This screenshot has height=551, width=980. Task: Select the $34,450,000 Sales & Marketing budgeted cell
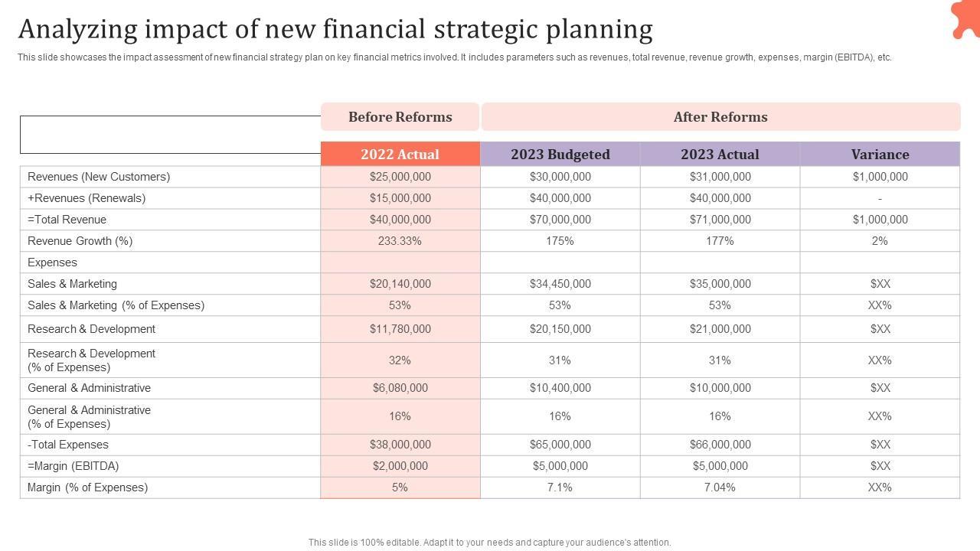(560, 284)
